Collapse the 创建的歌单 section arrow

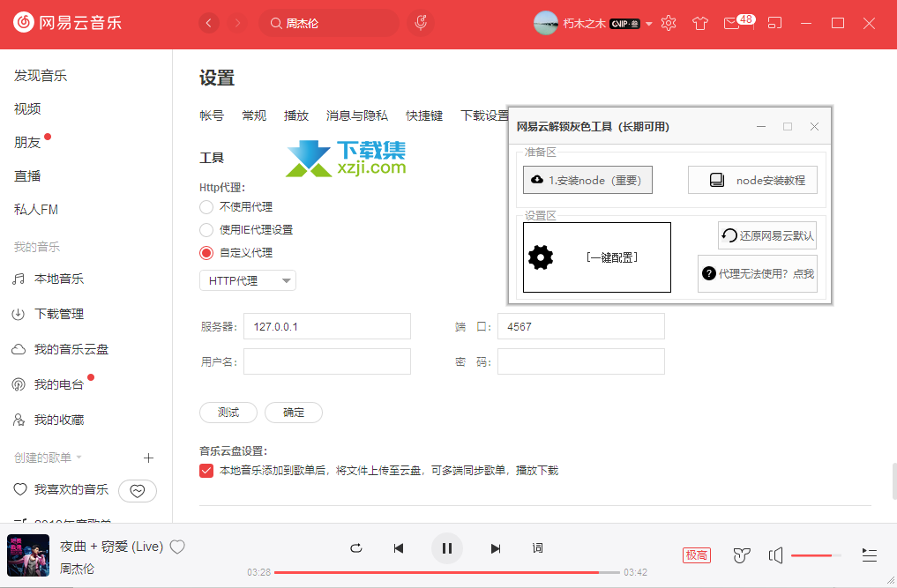tap(78, 458)
